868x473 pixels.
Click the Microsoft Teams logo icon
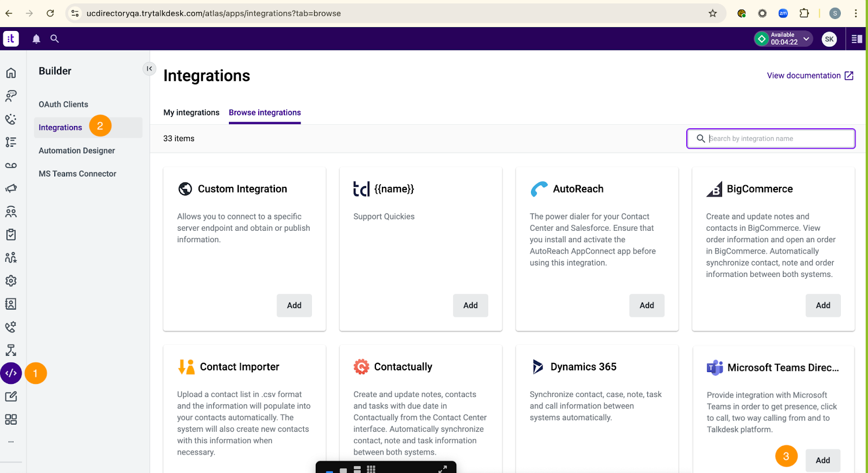click(x=715, y=368)
